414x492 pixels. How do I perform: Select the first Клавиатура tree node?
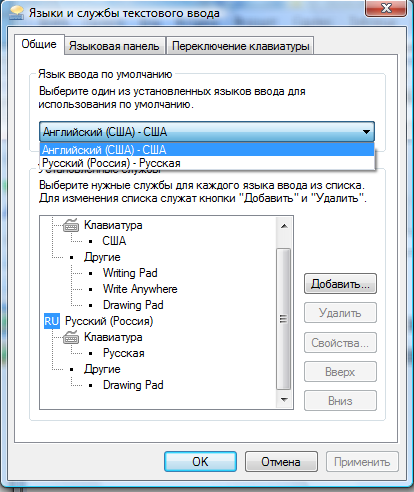coord(113,225)
